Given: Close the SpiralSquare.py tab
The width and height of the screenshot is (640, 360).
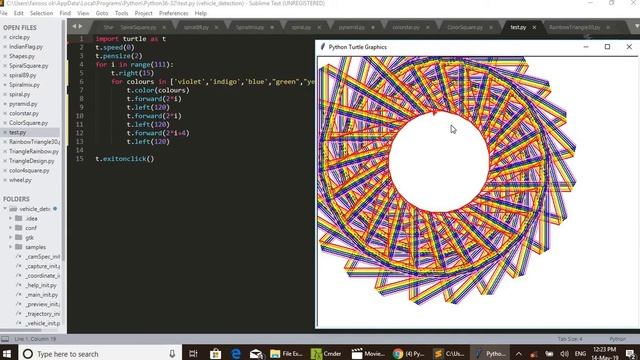Looking at the screenshot, I should point(164,27).
